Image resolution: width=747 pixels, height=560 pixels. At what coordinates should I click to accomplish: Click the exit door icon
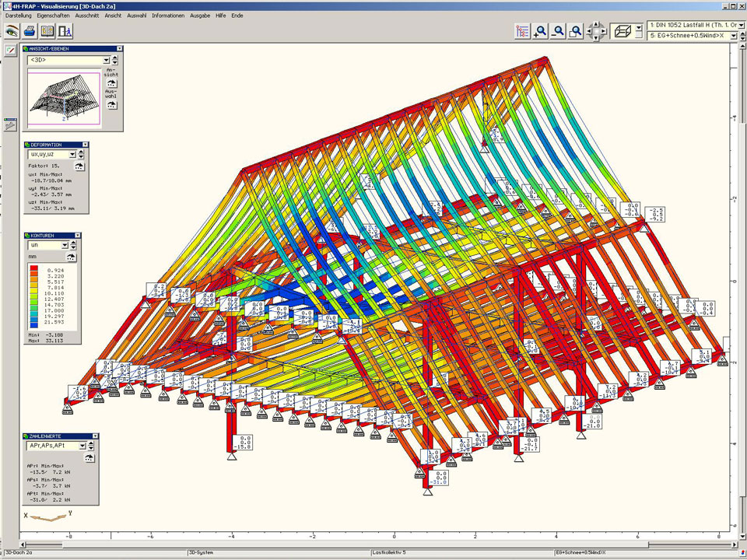tap(65, 31)
